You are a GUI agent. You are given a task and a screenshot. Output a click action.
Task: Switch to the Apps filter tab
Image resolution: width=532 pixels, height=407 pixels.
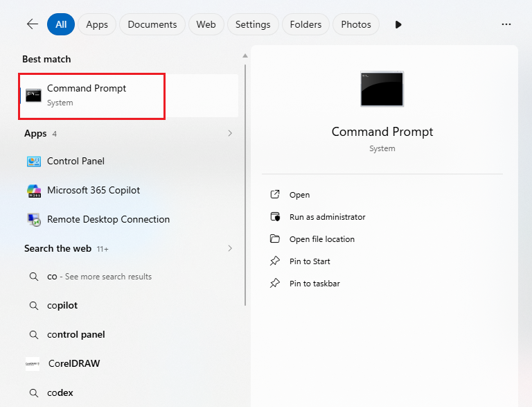point(97,24)
